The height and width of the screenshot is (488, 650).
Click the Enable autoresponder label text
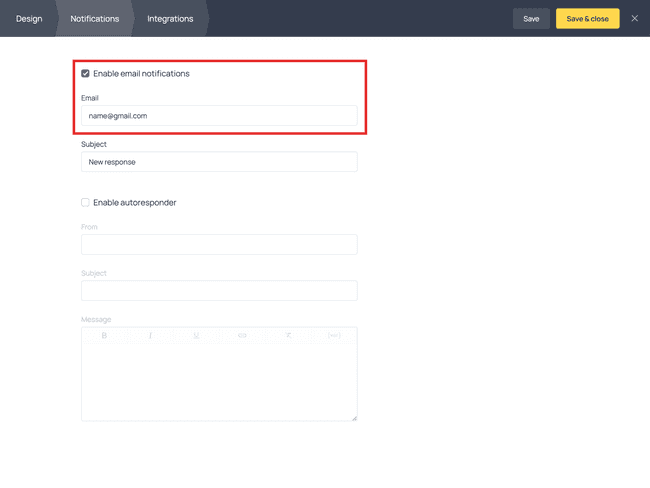click(x=135, y=202)
